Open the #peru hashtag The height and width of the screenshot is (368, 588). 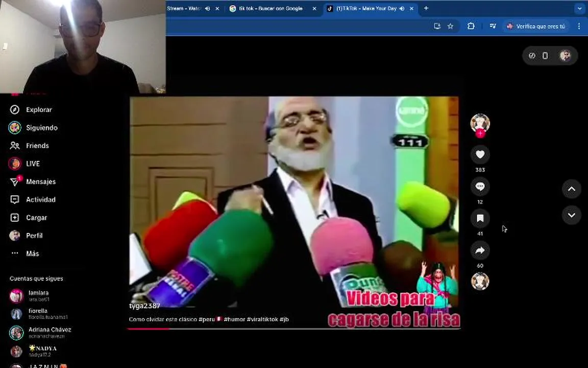click(x=207, y=319)
